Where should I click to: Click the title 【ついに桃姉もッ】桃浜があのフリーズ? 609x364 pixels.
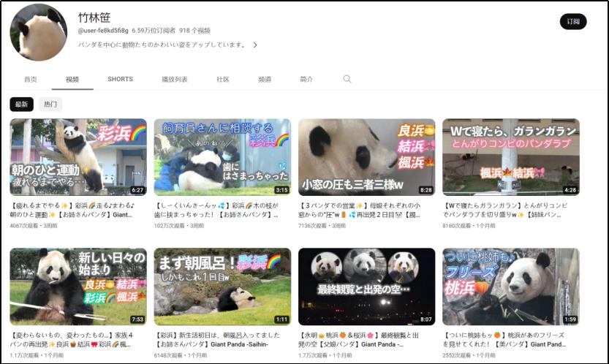(x=504, y=340)
